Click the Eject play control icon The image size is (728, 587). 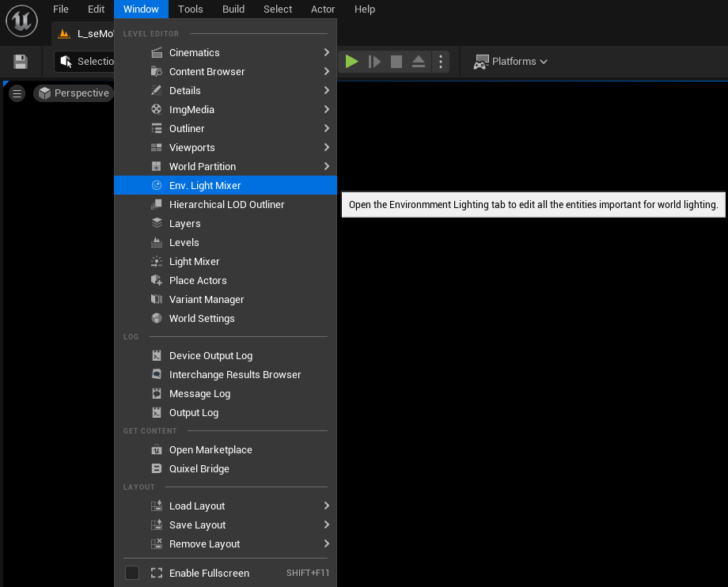pos(419,61)
